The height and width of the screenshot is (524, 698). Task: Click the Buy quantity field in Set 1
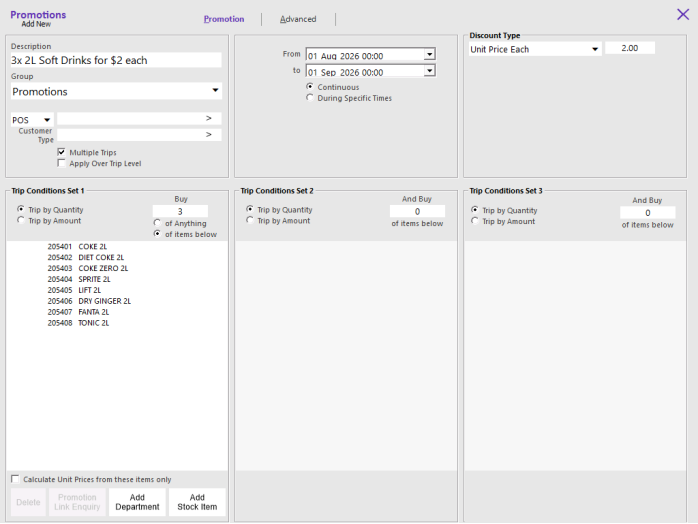[180, 211]
